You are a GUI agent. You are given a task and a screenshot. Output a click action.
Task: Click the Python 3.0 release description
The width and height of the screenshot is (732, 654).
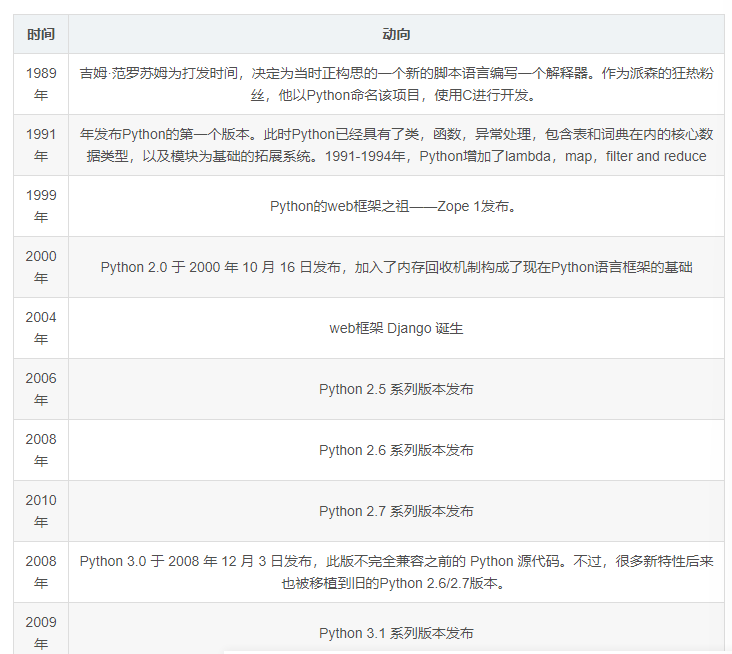[x=396, y=572]
